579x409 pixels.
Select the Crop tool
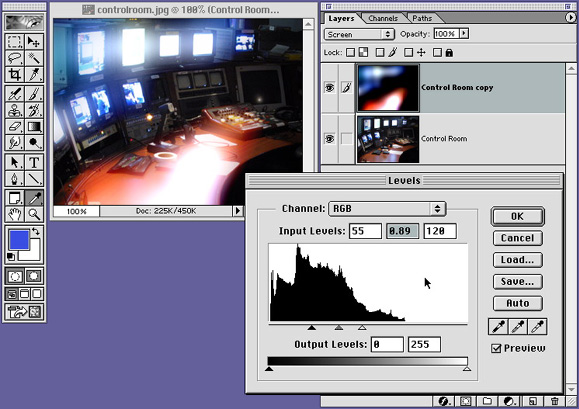pos(15,74)
